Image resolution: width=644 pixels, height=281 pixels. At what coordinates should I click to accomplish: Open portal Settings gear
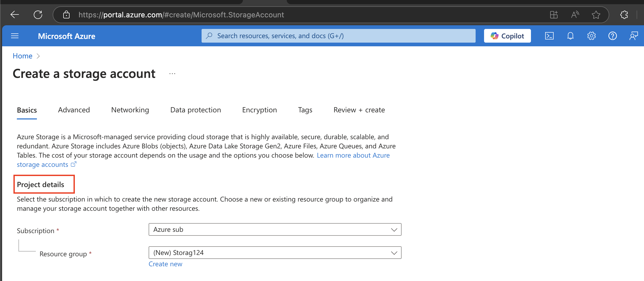tap(592, 36)
